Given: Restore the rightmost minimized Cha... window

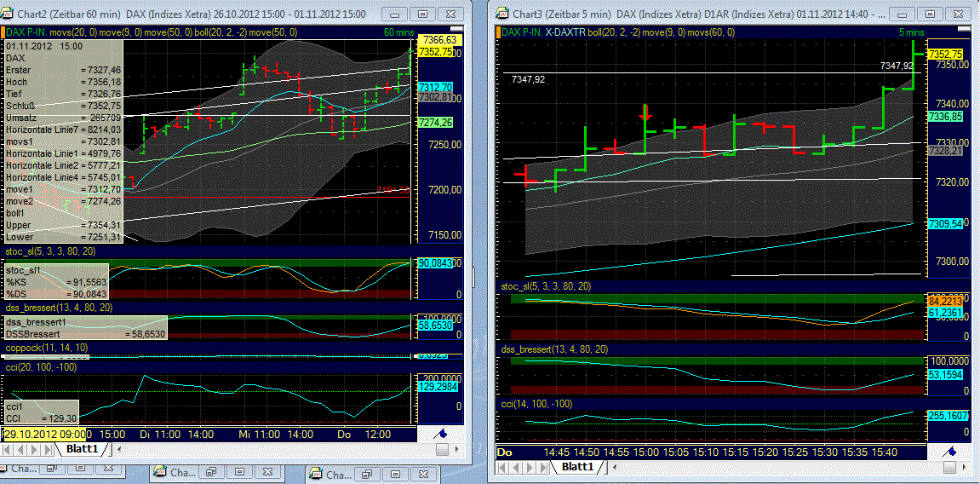Looking at the screenshot, I should 367,475.
